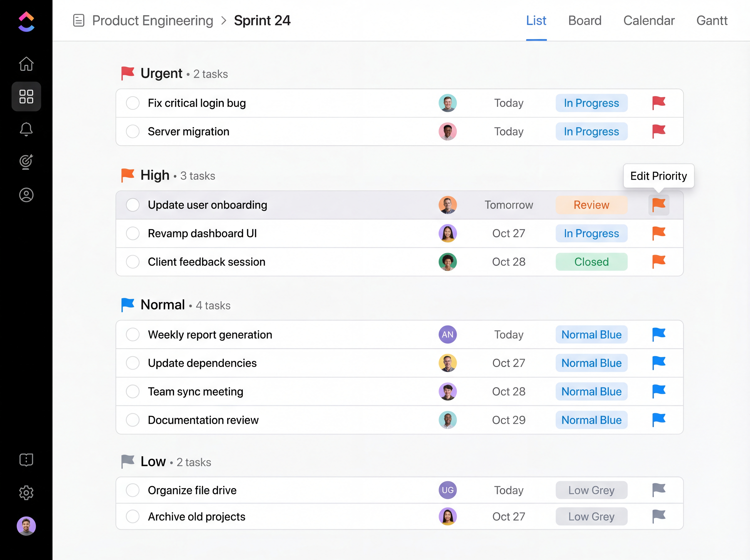Click Product Engineering breadcrumb link
Viewport: 750px width, 560px height.
point(152,21)
